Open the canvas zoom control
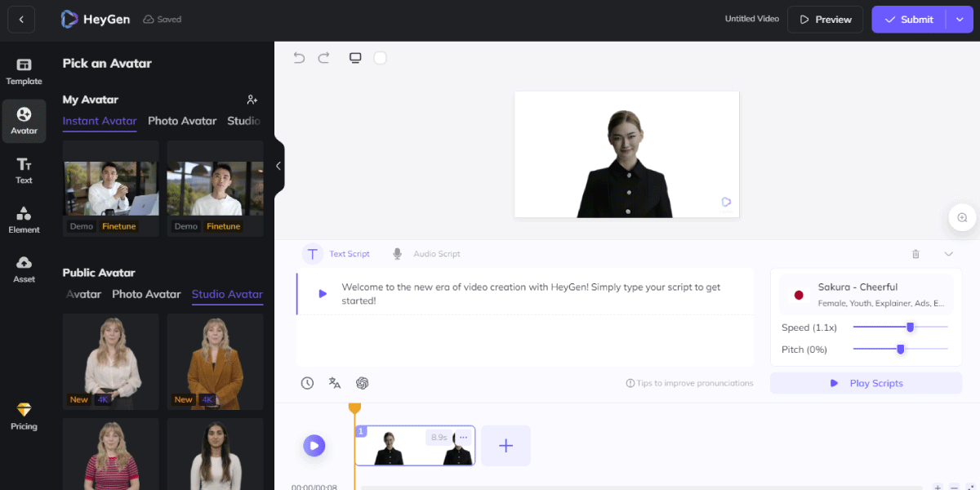Screen dimensions: 980x490 [962, 217]
